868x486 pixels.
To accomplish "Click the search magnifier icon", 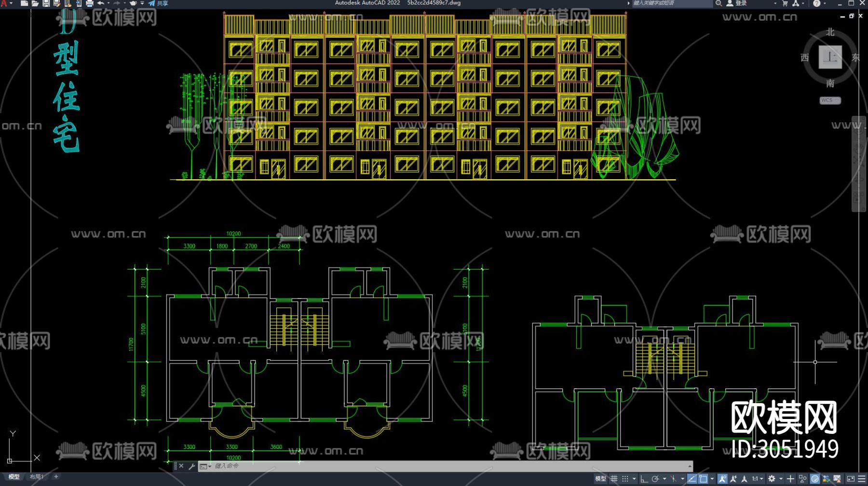I will (x=719, y=3).
